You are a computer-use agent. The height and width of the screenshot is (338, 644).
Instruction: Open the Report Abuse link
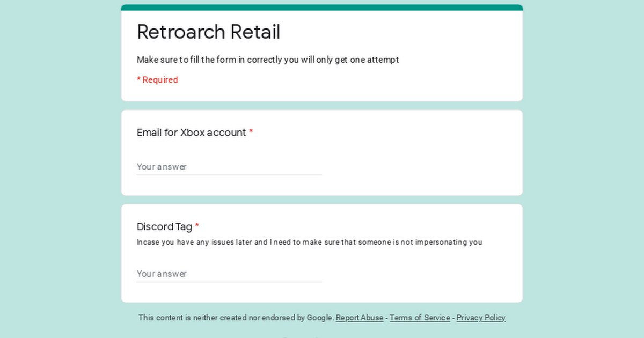pos(360,318)
